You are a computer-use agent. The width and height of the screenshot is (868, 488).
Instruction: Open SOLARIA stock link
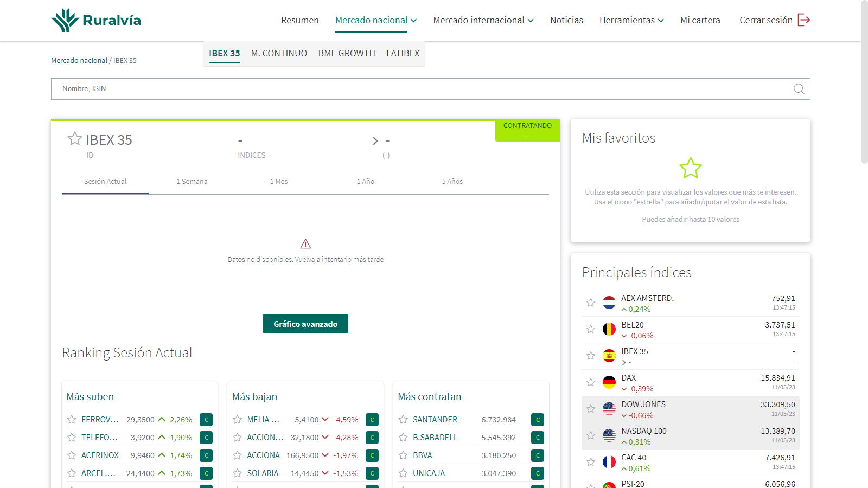click(263, 473)
